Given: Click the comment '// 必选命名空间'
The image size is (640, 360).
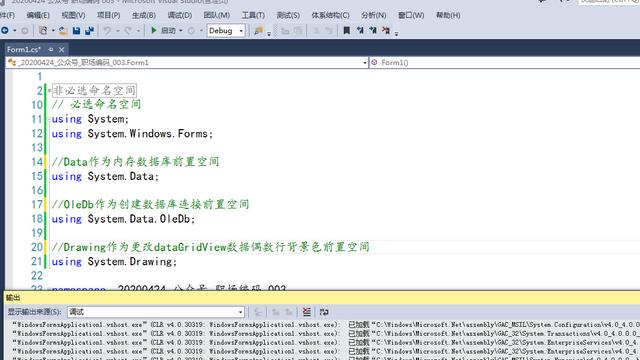Looking at the screenshot, I should coord(96,104).
